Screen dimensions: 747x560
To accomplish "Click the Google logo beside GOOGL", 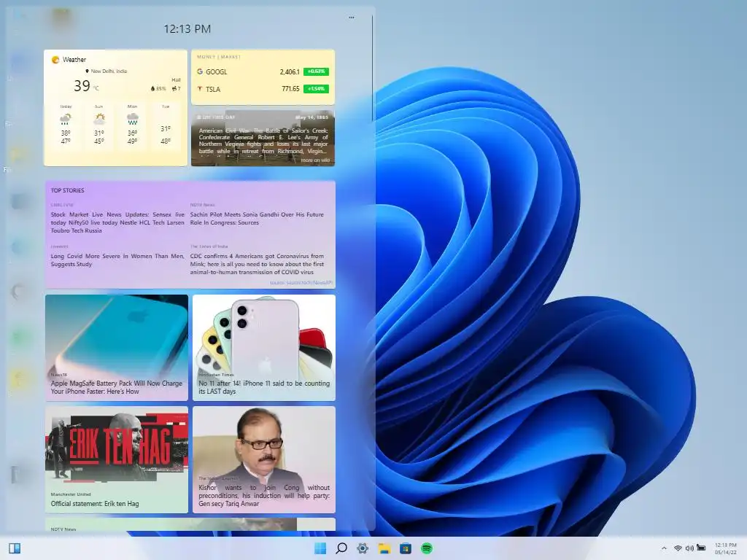I will click(200, 71).
